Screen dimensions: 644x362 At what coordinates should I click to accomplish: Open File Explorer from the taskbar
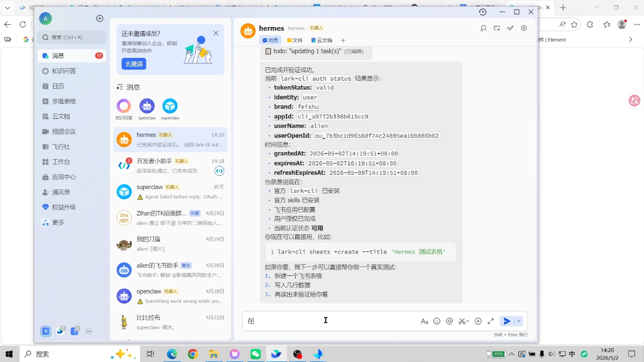(214, 354)
